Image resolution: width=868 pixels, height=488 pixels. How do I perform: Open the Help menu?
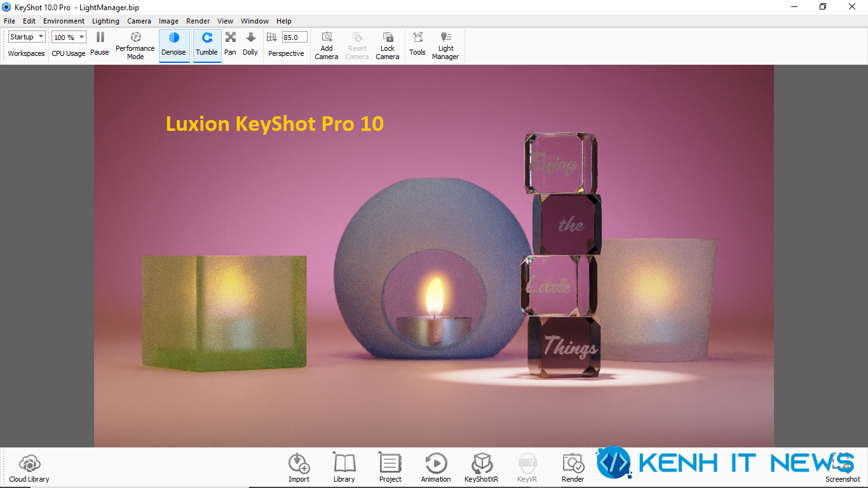pyautogui.click(x=284, y=21)
